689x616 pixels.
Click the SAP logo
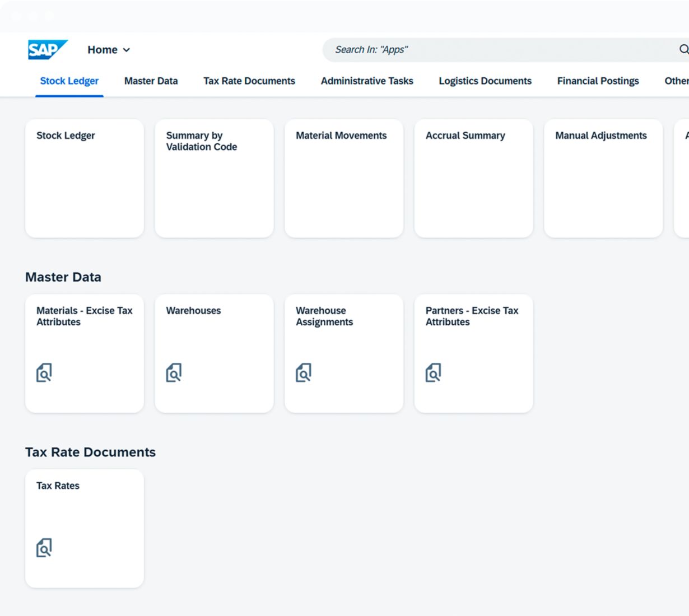(47, 49)
